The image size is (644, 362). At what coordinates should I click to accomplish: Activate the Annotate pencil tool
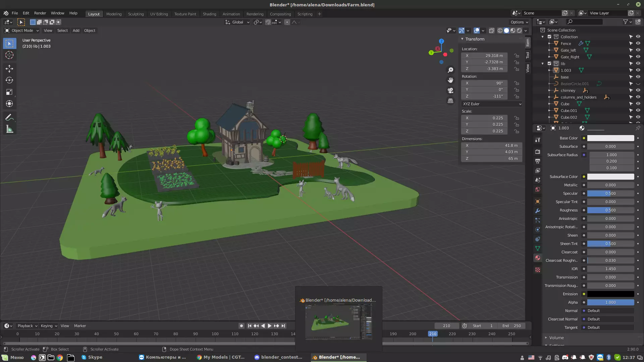coord(9,118)
